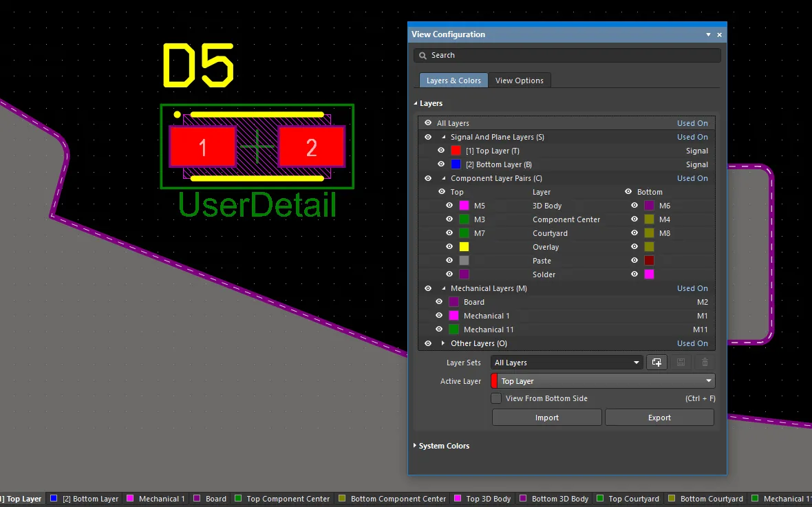Open the Active Layer dropdown

[x=603, y=381]
